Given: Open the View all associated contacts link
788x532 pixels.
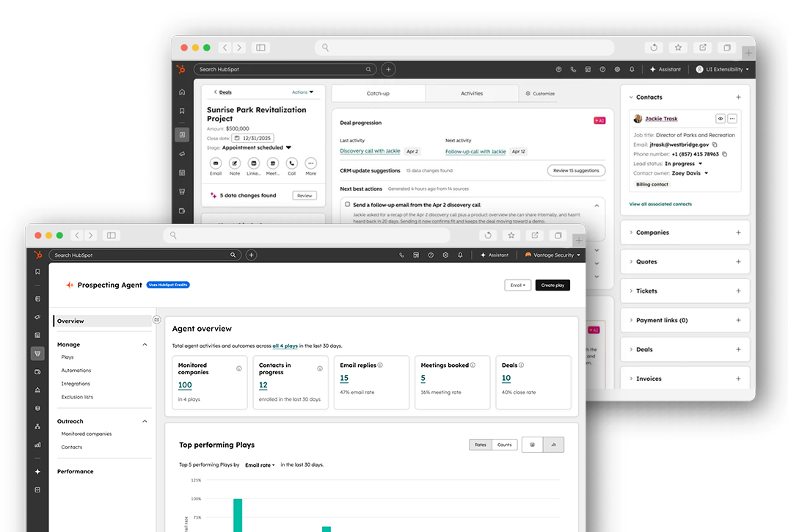Looking at the screenshot, I should coord(660,204).
